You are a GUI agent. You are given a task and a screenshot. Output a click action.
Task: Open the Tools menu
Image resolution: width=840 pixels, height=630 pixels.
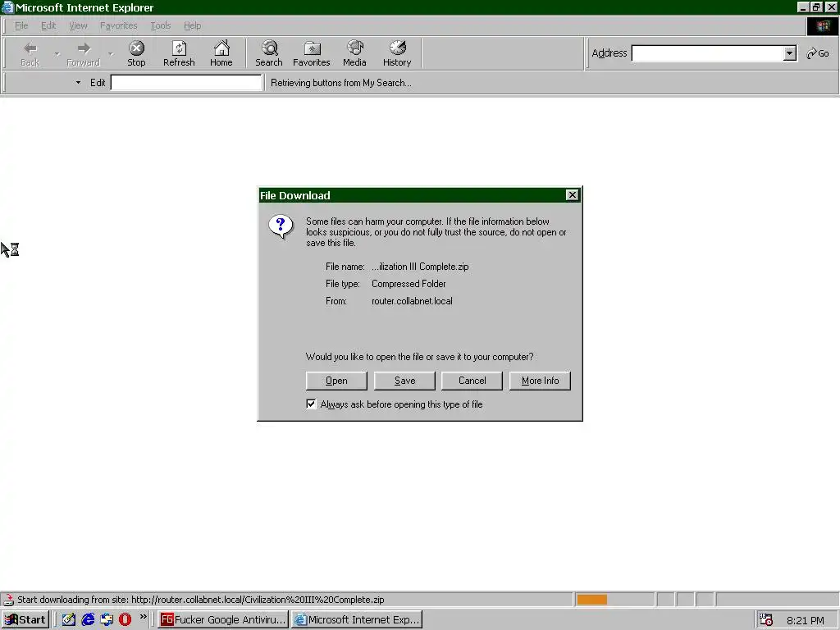click(160, 25)
